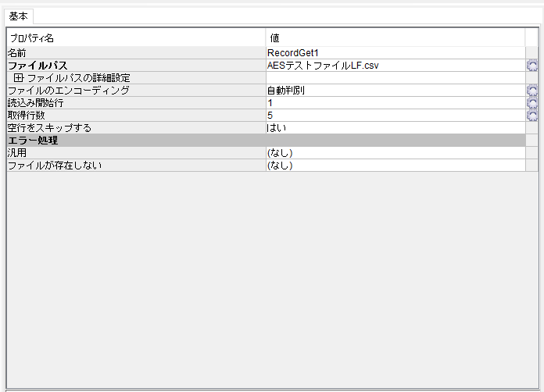The height and width of the screenshot is (392, 544).
Task: Switch to the 基本 tab
Action: [x=19, y=16]
